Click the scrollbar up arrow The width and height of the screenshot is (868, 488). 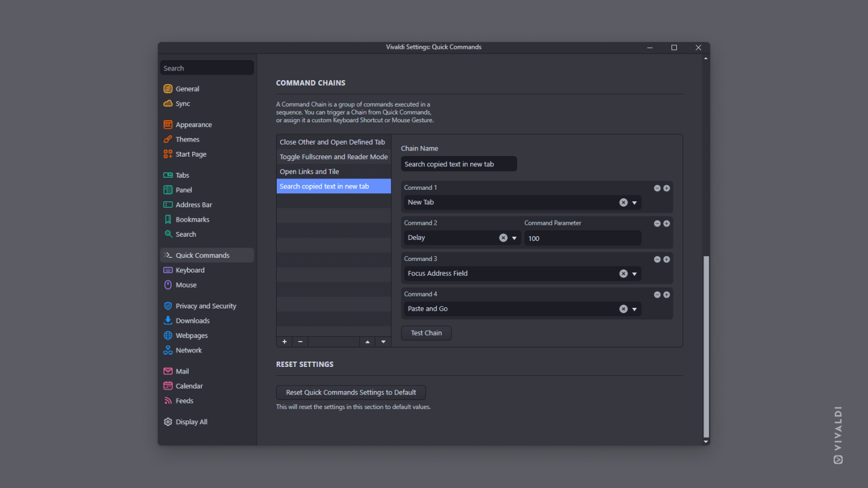click(x=706, y=58)
